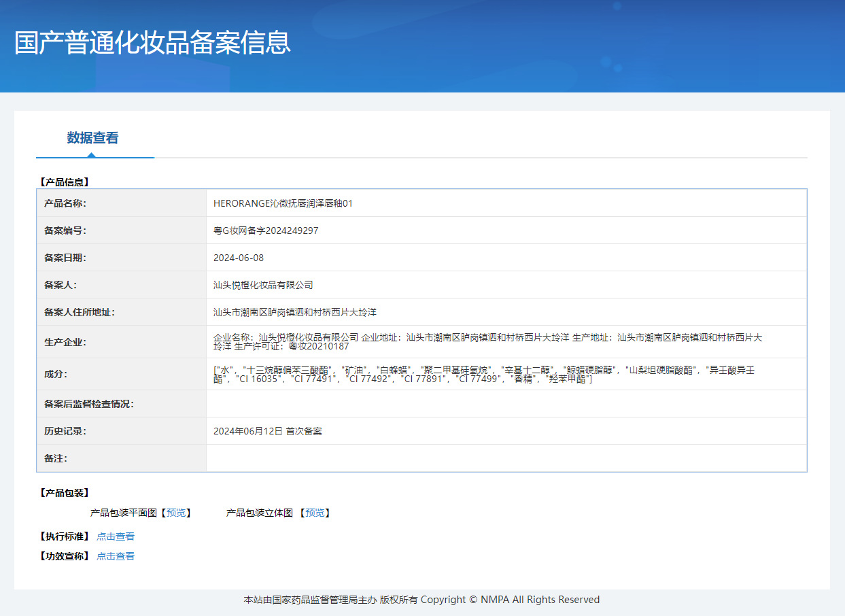
Task: Click the ingredients list starting with 水
Action: 484,374
